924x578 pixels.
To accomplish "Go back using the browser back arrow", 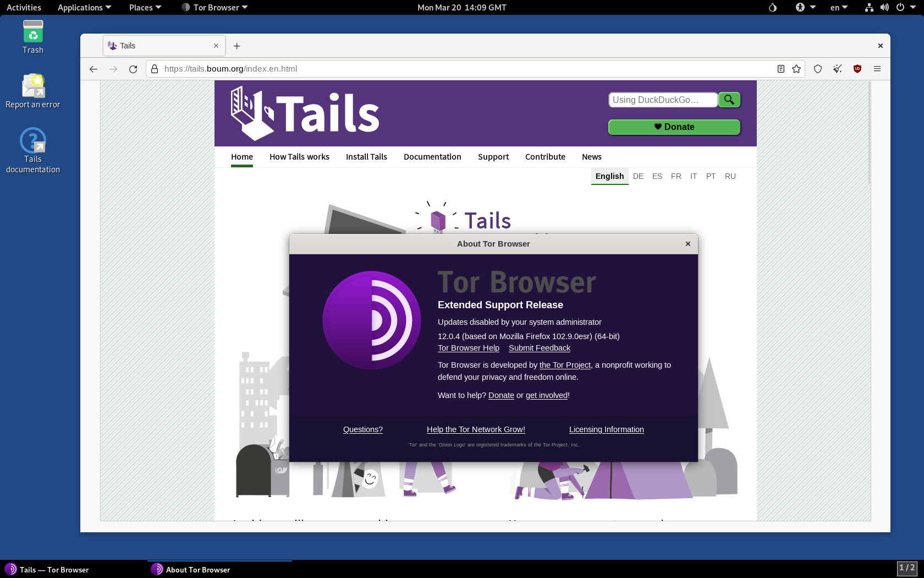I will click(x=94, y=69).
